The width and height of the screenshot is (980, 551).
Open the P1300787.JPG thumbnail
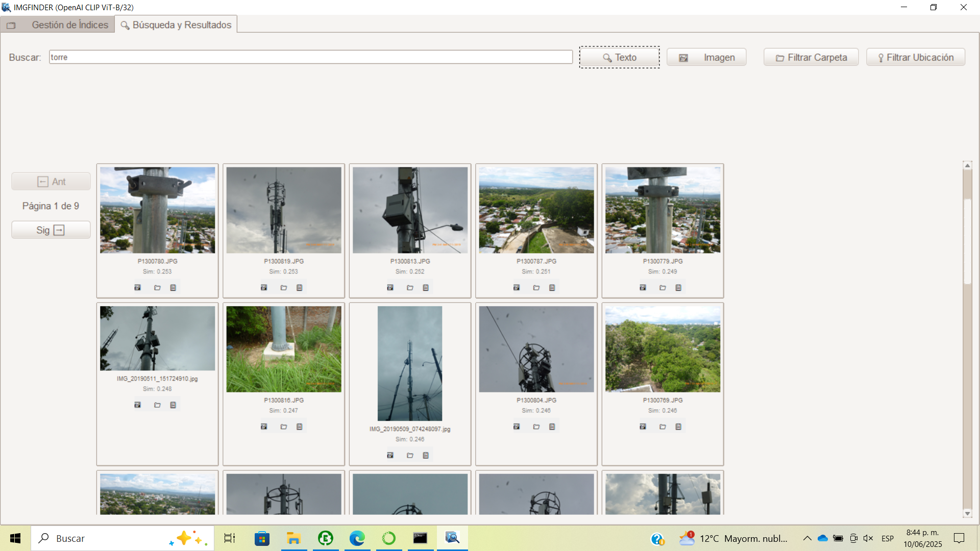536,210
